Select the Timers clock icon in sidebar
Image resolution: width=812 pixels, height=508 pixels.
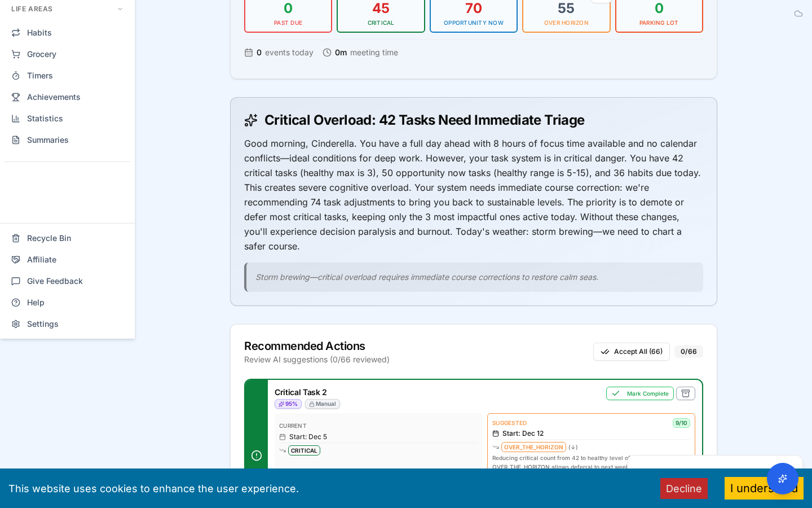click(x=16, y=75)
